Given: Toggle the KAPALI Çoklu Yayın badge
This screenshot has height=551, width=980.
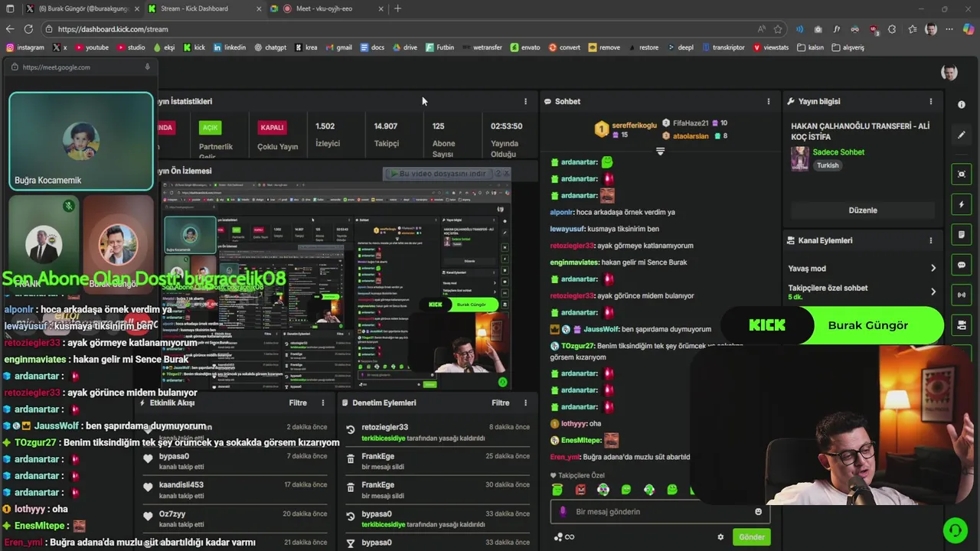Looking at the screenshot, I should click(272, 128).
